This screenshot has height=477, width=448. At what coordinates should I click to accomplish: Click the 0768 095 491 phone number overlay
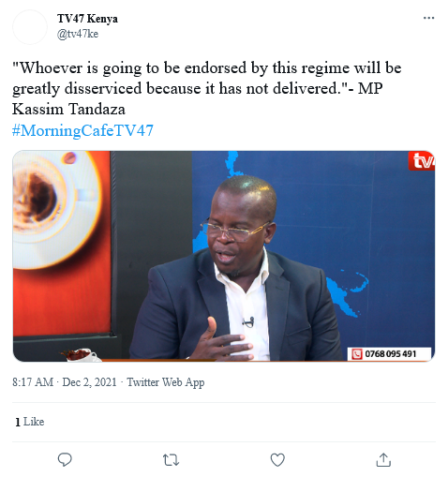tap(391, 354)
